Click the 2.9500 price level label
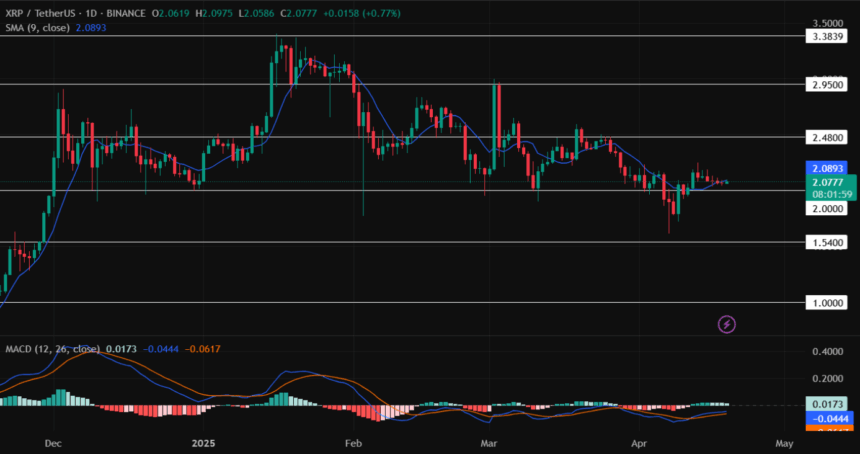 (827, 84)
